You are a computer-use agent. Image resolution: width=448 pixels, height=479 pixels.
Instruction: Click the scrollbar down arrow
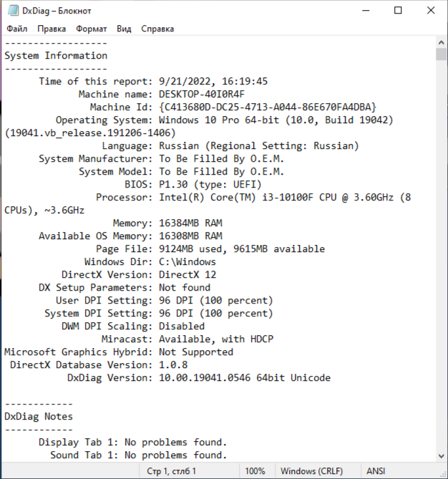coord(441,456)
